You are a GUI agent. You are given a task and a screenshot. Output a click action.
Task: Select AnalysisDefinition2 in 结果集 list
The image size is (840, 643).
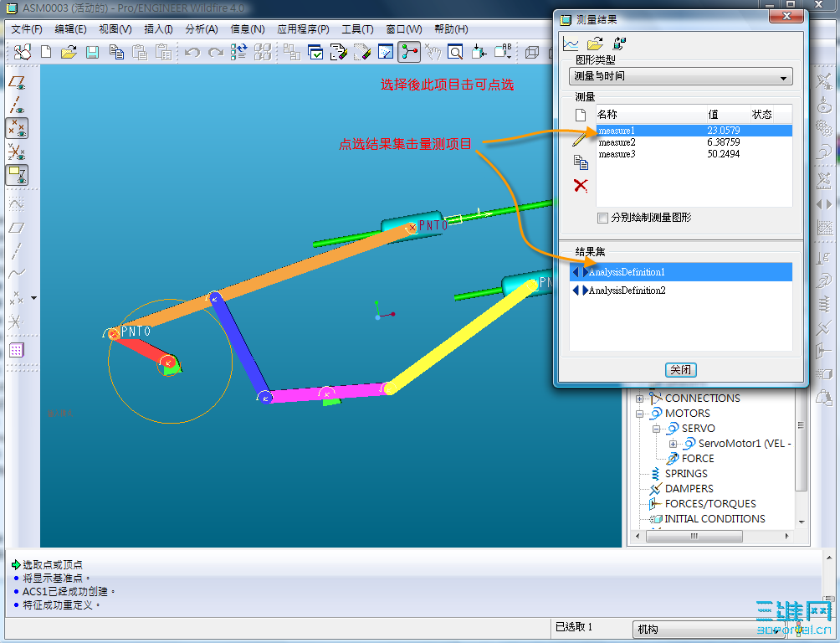(x=681, y=291)
